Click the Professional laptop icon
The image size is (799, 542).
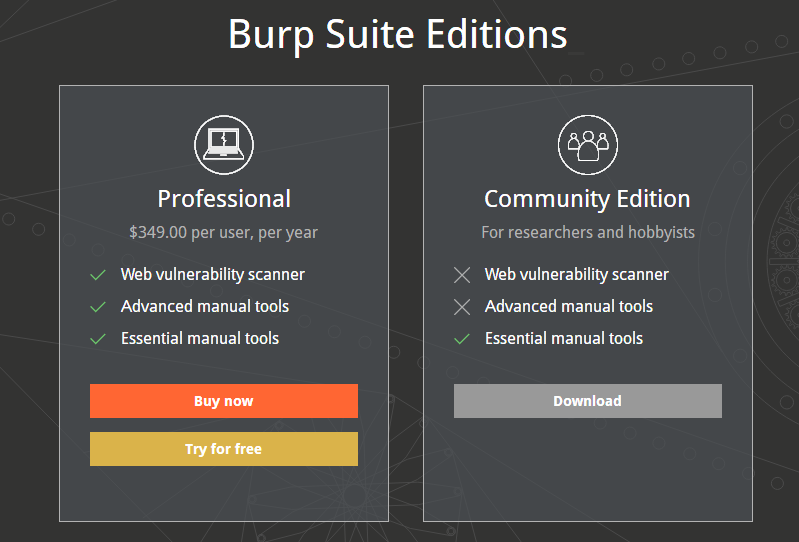(224, 145)
